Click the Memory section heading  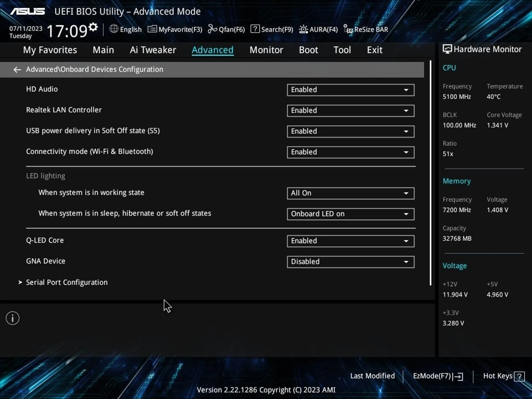click(457, 181)
